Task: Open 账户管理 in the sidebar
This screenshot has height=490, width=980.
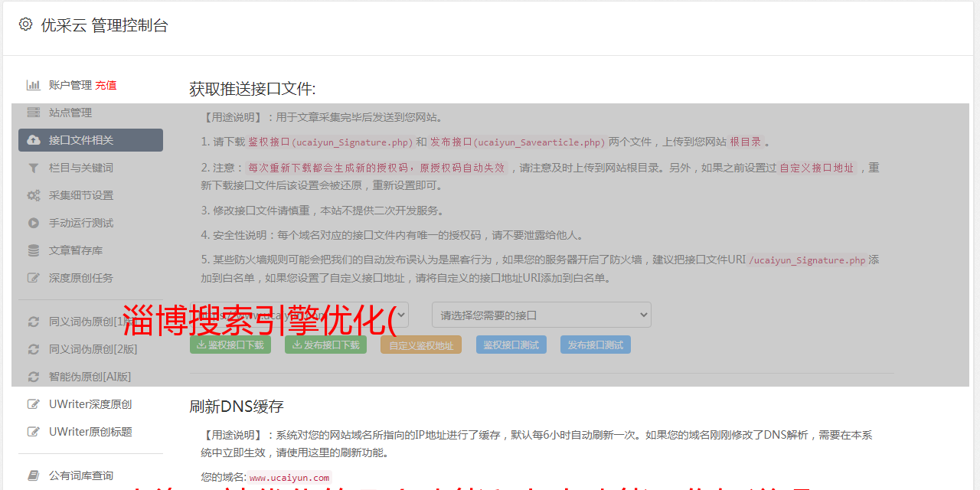Action: click(70, 85)
